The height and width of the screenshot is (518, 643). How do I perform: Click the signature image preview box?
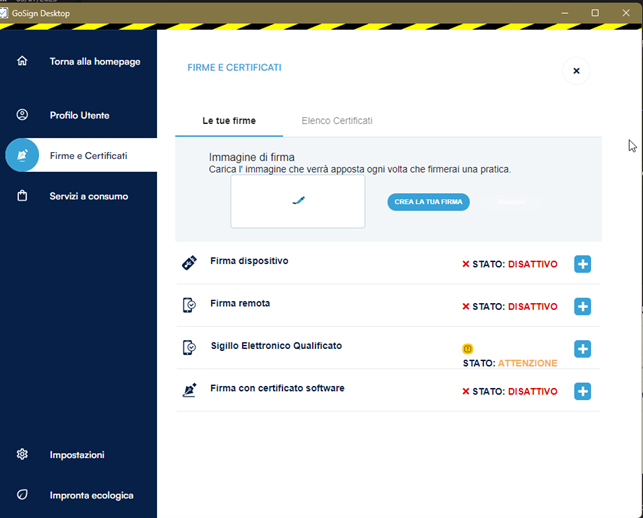point(297,201)
